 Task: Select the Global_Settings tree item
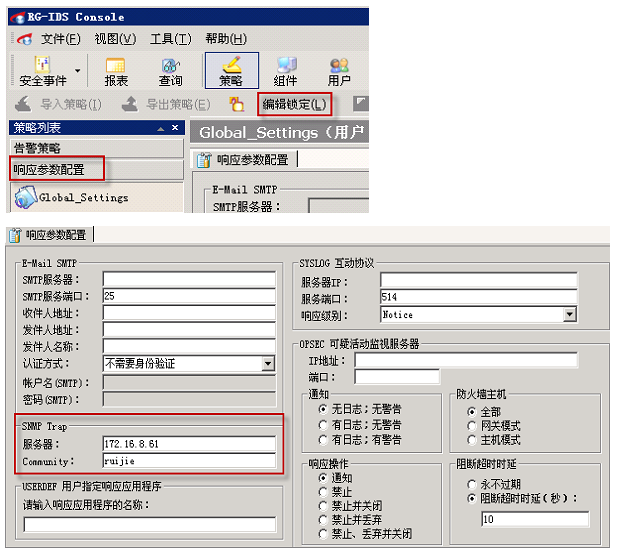(84, 197)
